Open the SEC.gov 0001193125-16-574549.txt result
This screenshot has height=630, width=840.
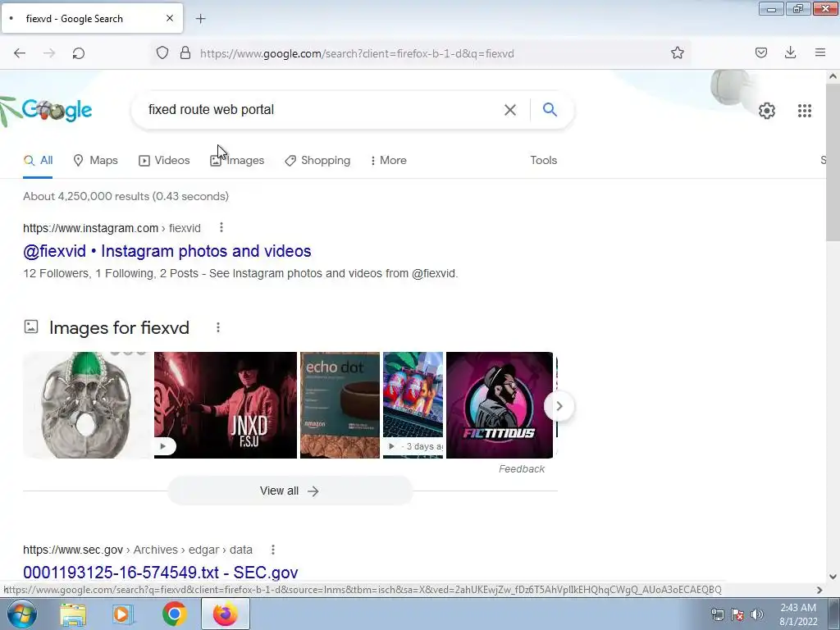click(x=160, y=572)
